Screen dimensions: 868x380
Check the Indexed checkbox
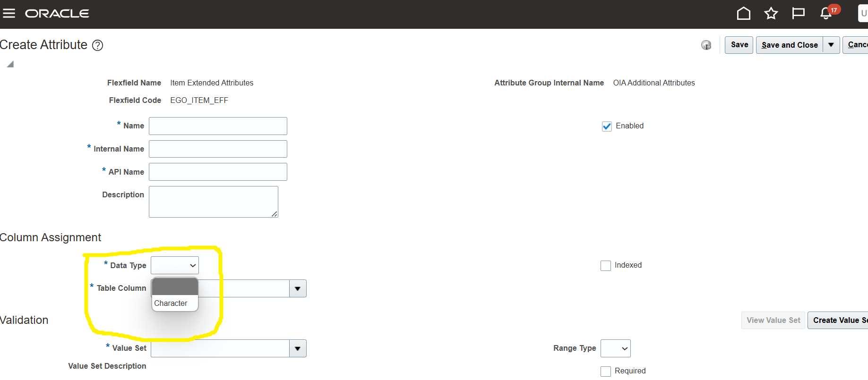(x=606, y=266)
